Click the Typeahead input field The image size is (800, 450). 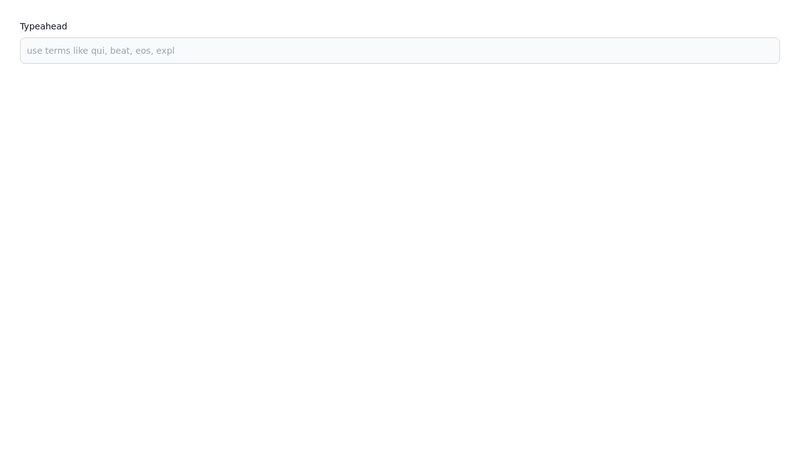pos(400,50)
